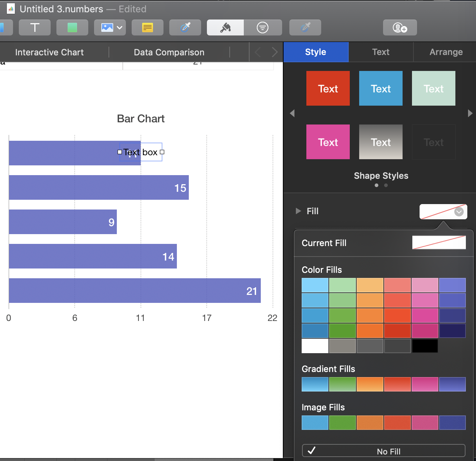Pick the medium gray color fill swatch
This screenshot has width=476, height=461.
point(370,346)
